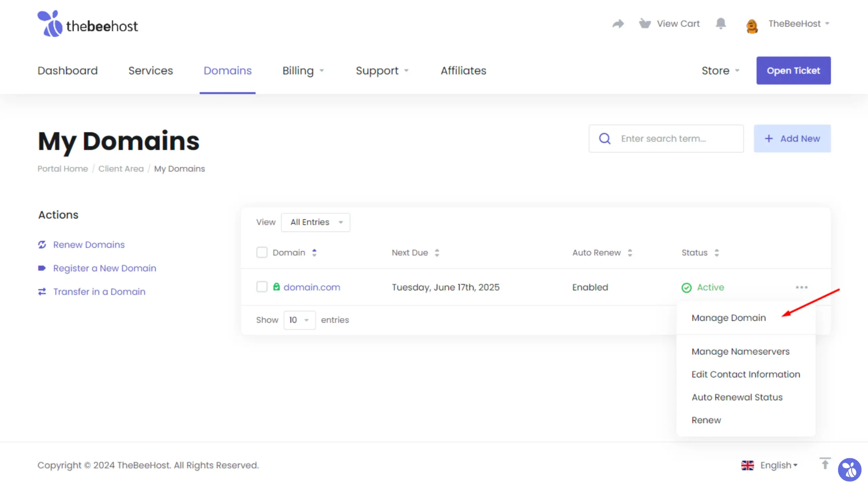Click the Domain column sort arrows

point(314,252)
